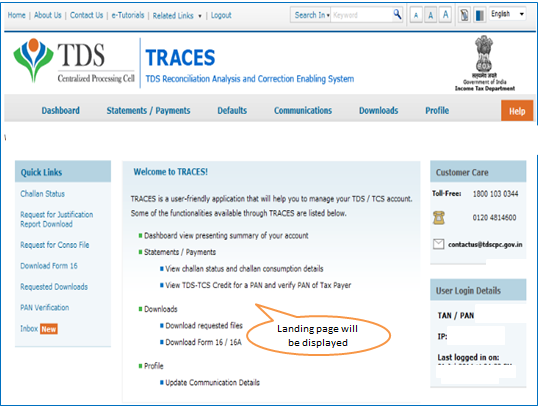
Task: Open the Inbox quick link
Action: click(x=29, y=329)
